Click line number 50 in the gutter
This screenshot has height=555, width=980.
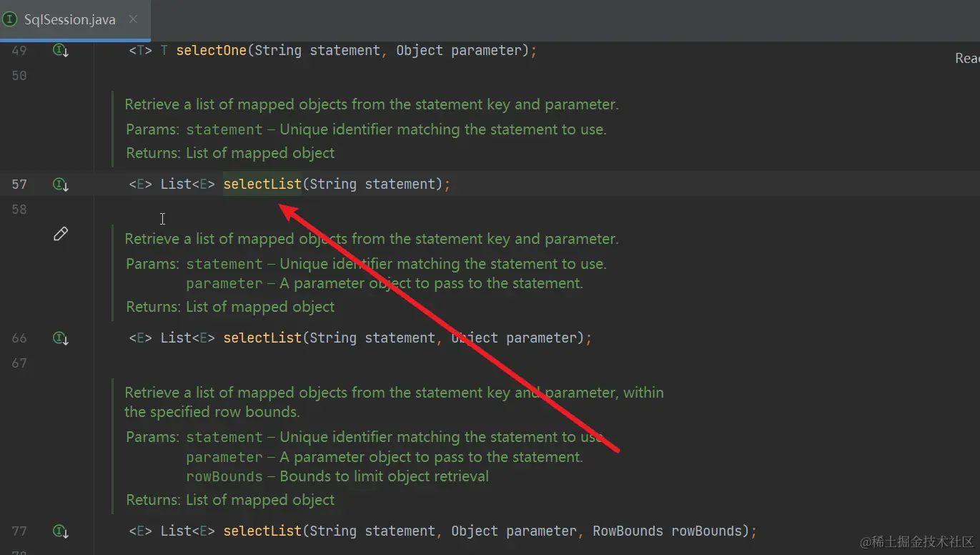point(19,76)
